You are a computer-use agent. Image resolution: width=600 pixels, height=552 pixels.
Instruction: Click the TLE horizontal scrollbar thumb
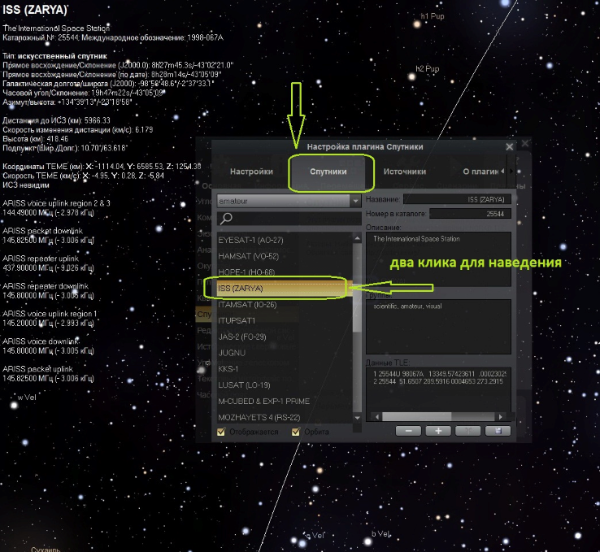[416, 417]
